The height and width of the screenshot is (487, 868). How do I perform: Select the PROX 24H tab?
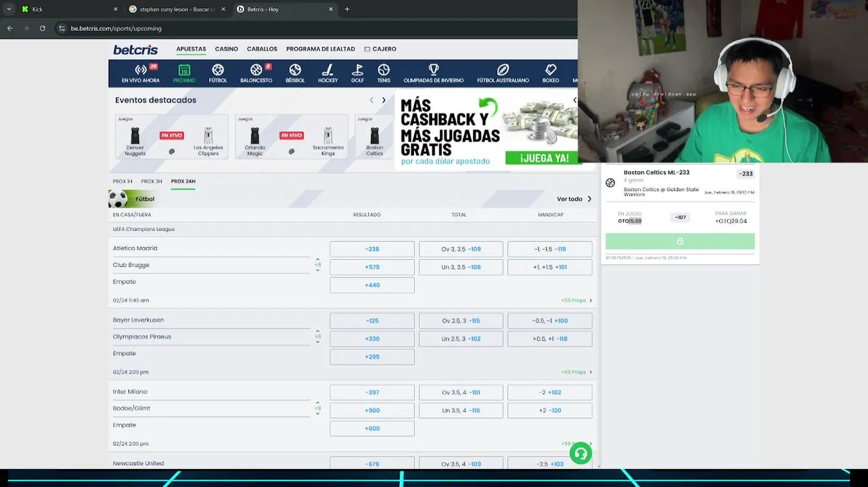coord(183,181)
